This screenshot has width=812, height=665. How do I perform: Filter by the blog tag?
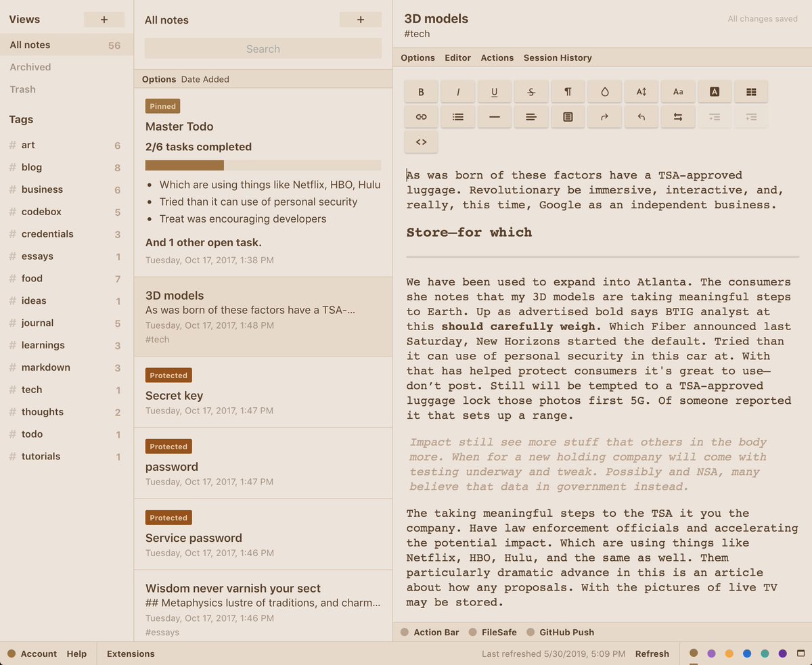(x=66, y=168)
